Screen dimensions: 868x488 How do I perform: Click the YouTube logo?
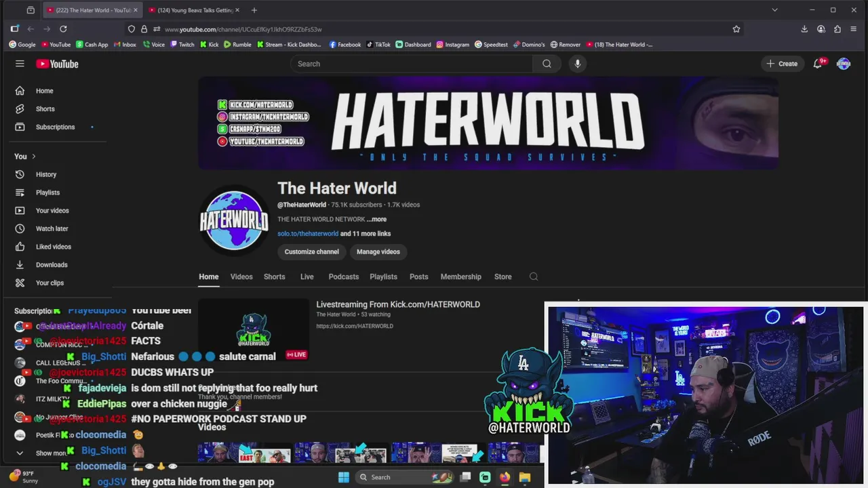57,64
